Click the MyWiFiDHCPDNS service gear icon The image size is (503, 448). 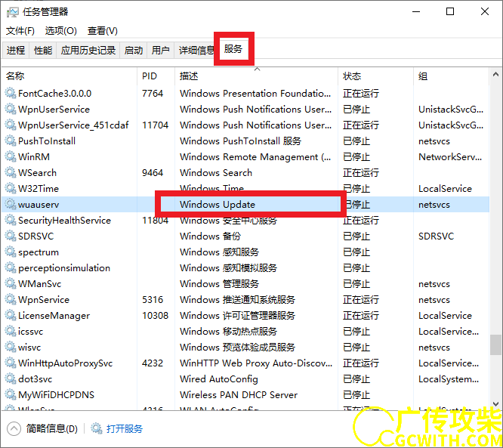tap(11, 394)
